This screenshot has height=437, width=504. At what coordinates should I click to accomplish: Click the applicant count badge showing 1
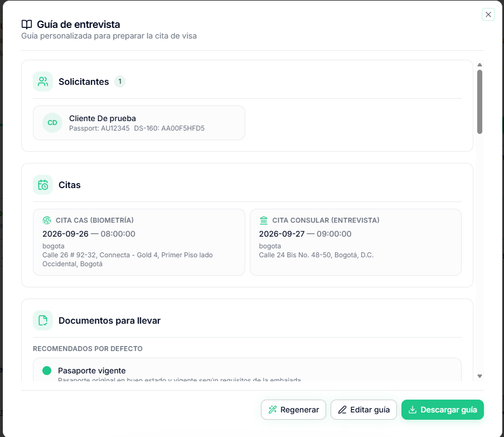[x=120, y=81]
